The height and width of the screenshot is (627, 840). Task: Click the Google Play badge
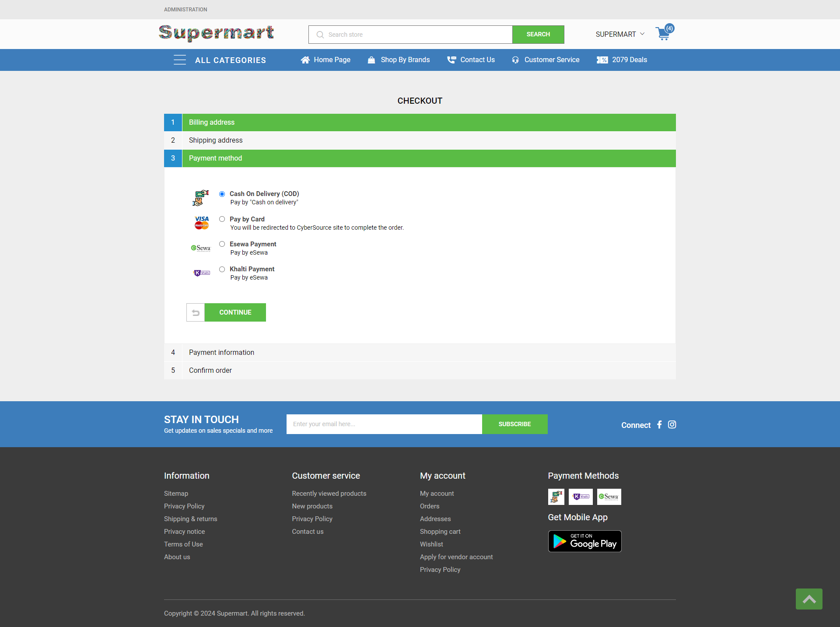click(584, 541)
